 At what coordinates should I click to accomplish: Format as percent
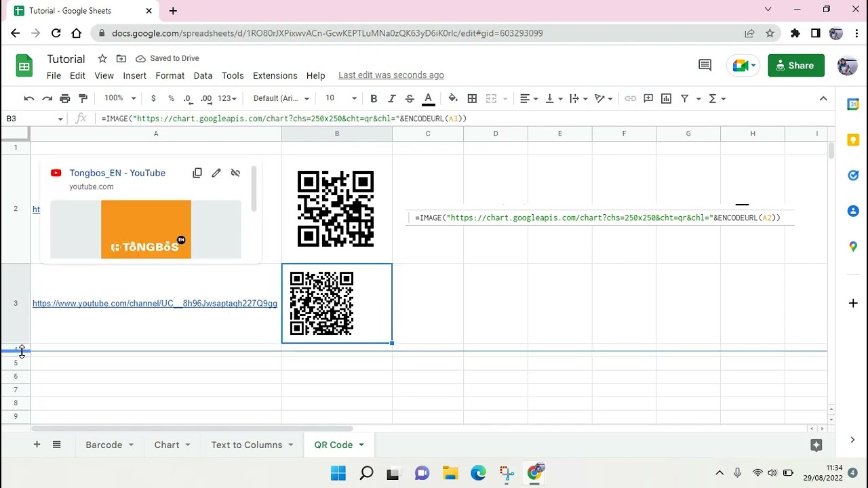pyautogui.click(x=171, y=98)
